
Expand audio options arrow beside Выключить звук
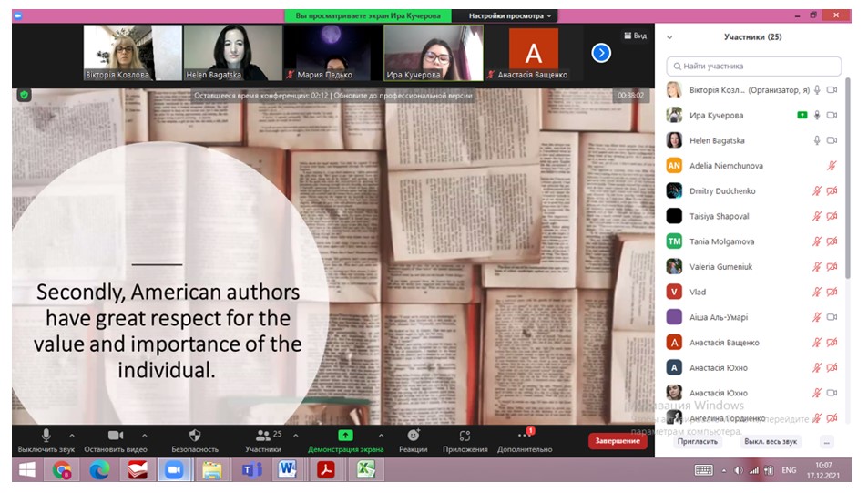[72, 436]
